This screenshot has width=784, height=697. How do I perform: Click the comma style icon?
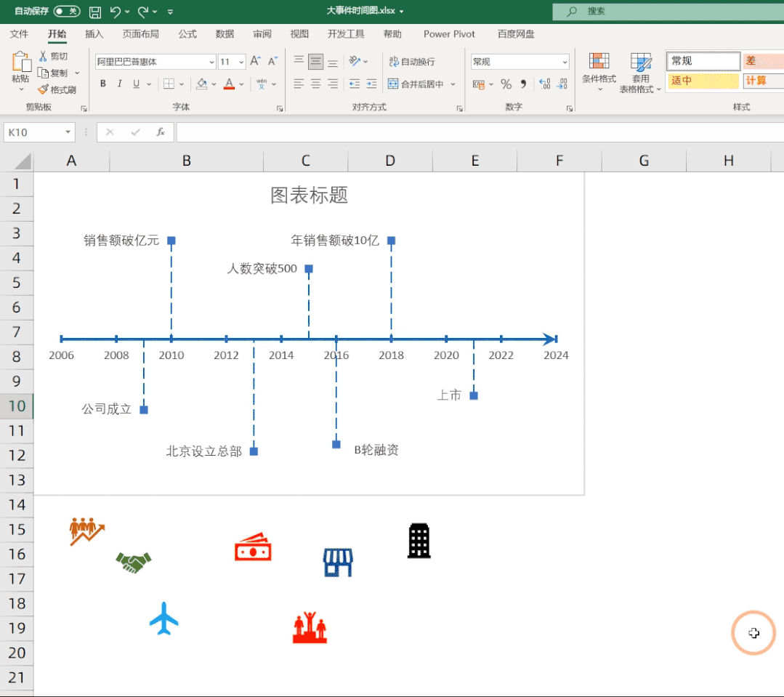[523, 84]
